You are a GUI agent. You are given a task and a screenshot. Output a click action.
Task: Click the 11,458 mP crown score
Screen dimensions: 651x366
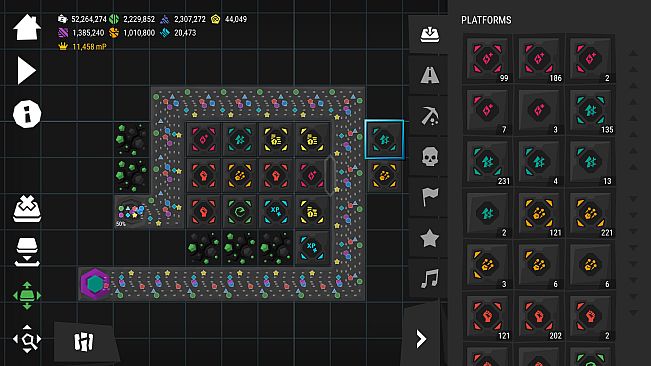pos(83,46)
